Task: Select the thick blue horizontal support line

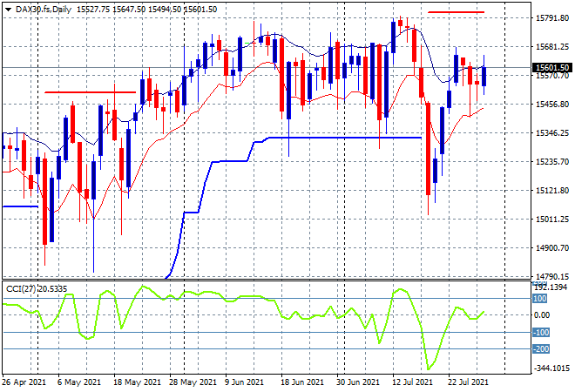Action: 345,138
